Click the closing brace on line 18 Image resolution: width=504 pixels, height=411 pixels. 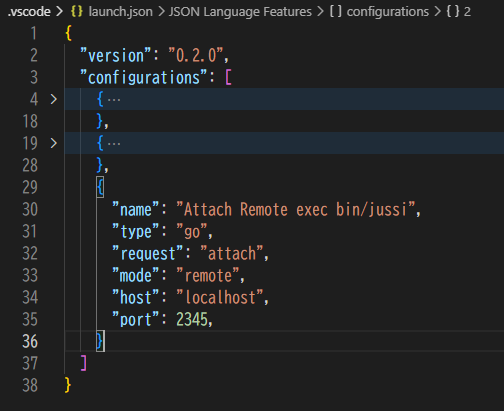pos(100,121)
